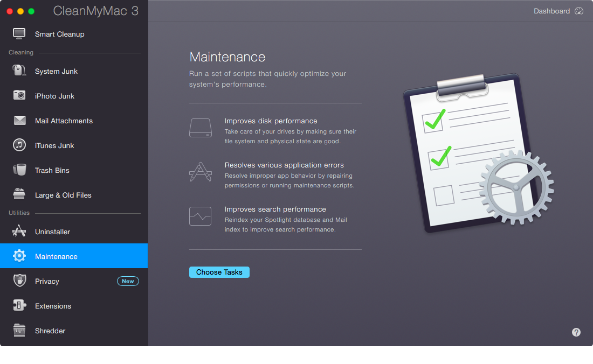This screenshot has width=593, height=364.
Task: Open help via question mark icon
Action: (576, 332)
